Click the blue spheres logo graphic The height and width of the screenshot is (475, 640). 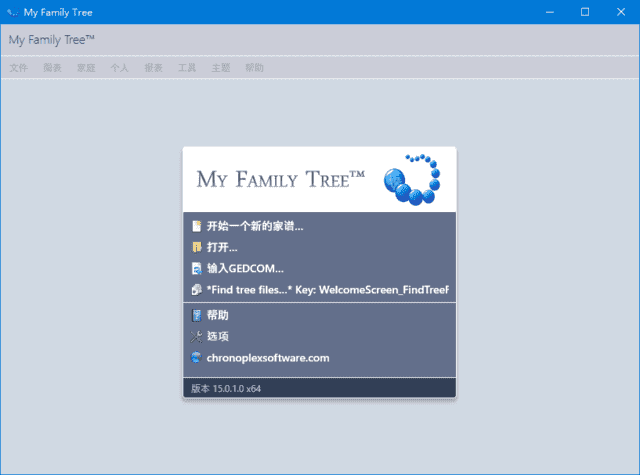tap(413, 179)
